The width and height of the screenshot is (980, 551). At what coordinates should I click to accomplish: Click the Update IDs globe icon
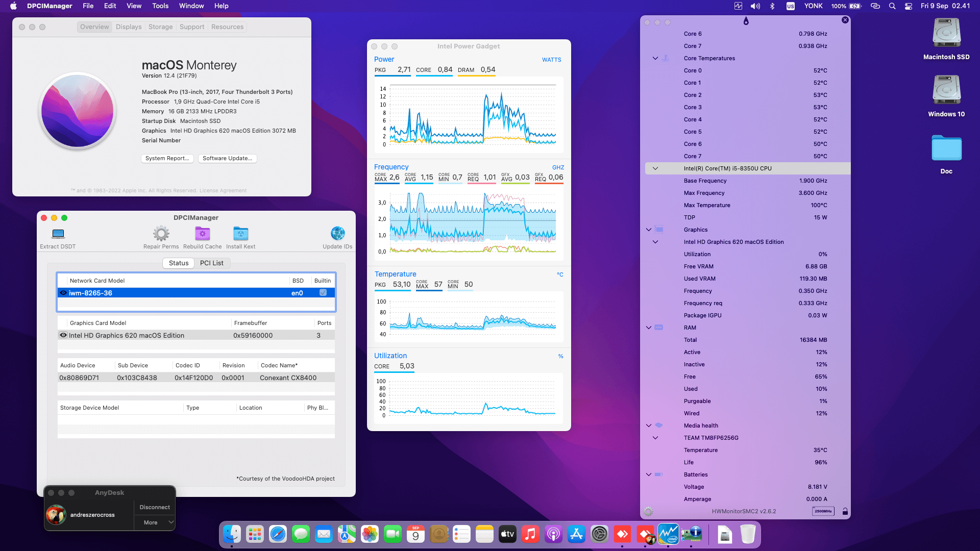point(337,234)
